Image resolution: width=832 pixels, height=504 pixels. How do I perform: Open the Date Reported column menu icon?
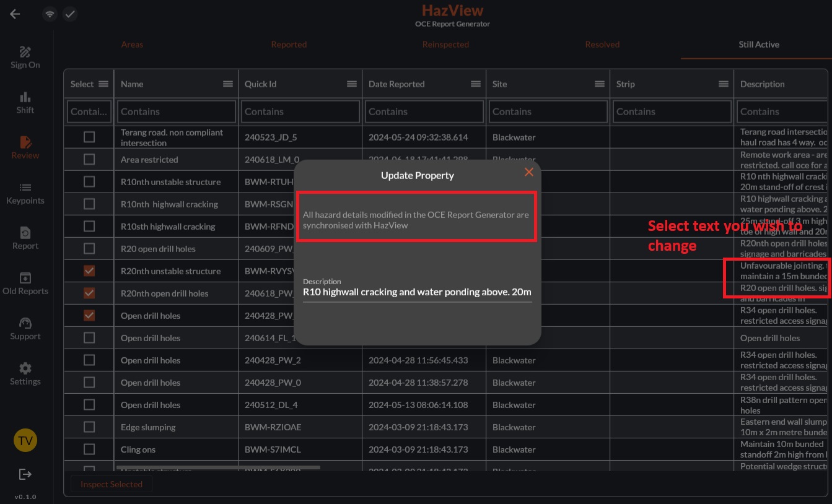click(476, 84)
